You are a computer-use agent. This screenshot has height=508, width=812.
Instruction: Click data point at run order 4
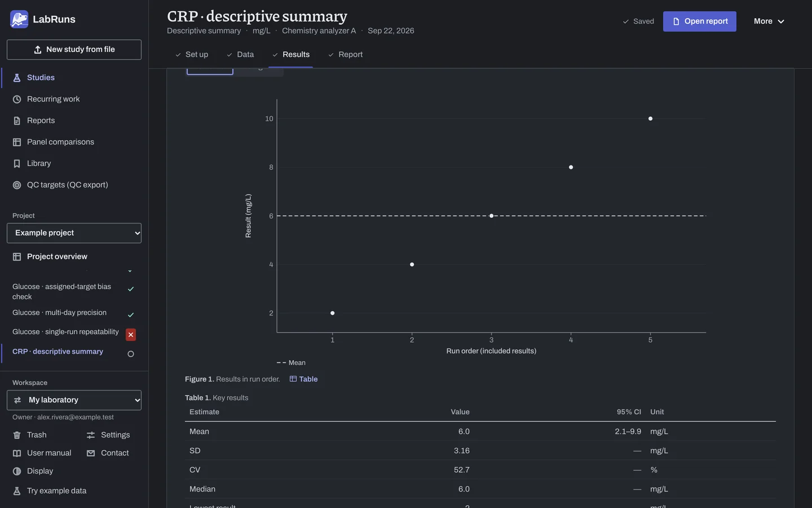click(571, 167)
